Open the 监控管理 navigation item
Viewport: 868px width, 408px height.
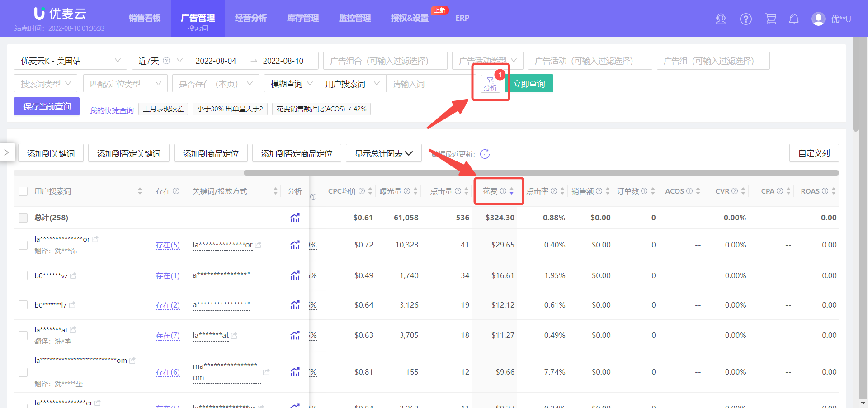coord(354,18)
